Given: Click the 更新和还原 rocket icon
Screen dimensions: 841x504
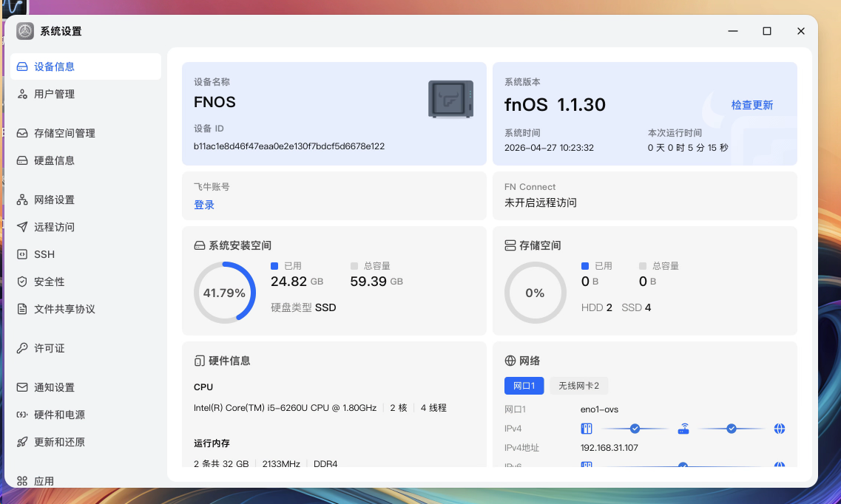Looking at the screenshot, I should [22, 442].
